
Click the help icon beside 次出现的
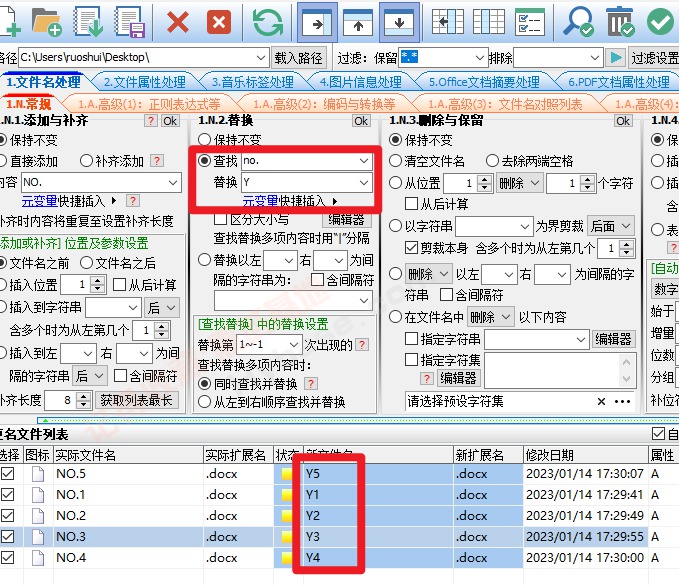pyautogui.click(x=362, y=345)
